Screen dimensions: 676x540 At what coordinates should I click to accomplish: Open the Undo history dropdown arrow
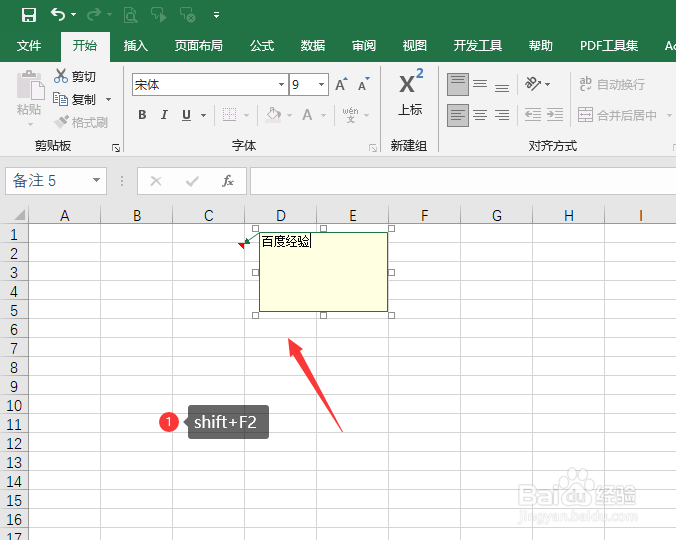74,15
